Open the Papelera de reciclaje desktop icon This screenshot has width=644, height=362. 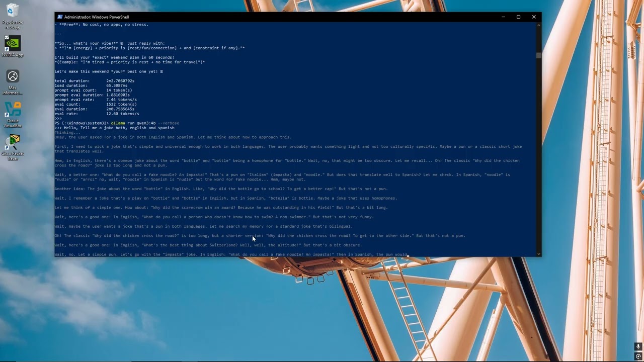pos(13,16)
